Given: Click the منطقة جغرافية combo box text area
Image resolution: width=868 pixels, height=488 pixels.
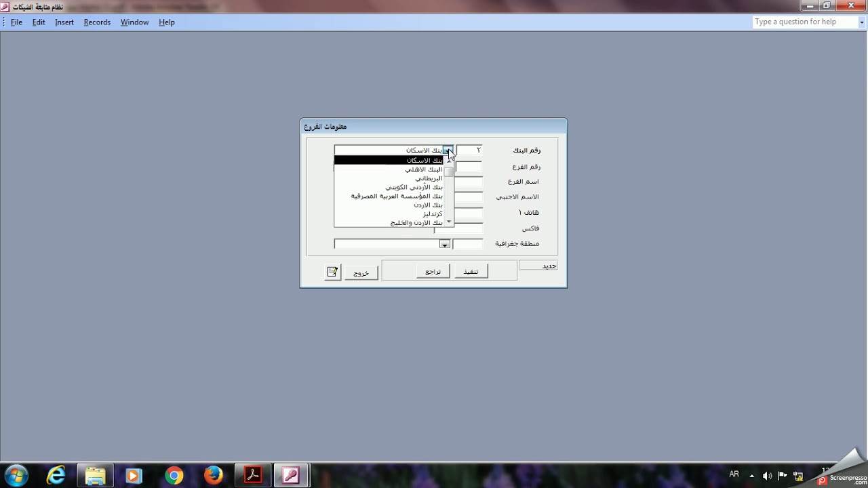Looking at the screenshot, I should pyautogui.click(x=387, y=244).
